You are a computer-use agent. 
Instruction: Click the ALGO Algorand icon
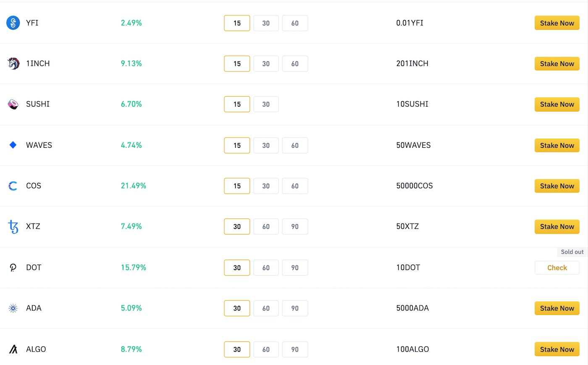tap(13, 349)
